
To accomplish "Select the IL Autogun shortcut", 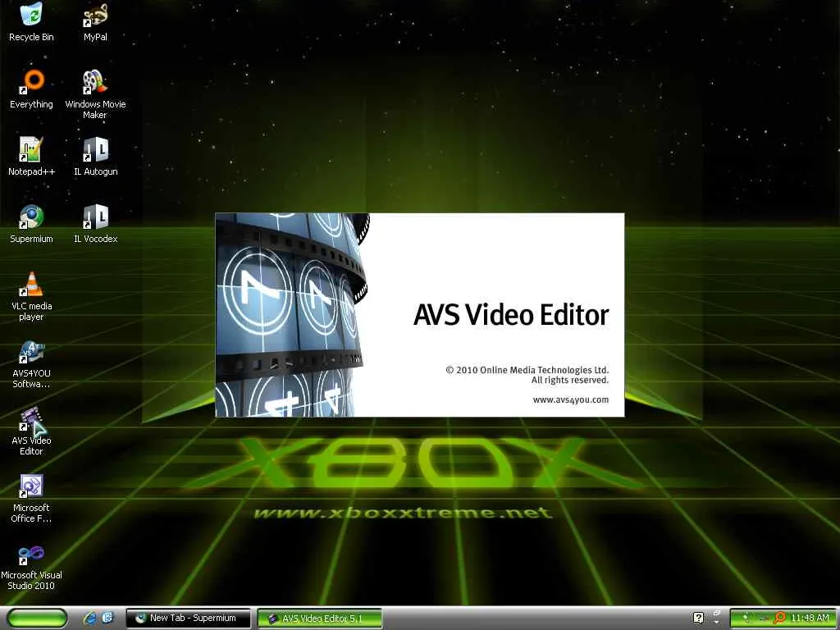I will pyautogui.click(x=95, y=157).
